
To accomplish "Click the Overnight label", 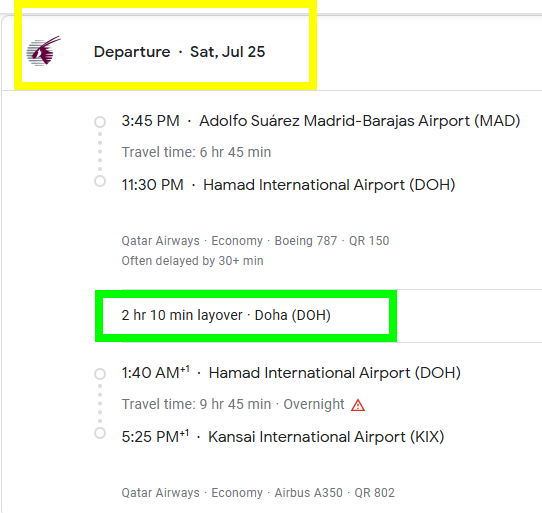I will coord(314,404).
